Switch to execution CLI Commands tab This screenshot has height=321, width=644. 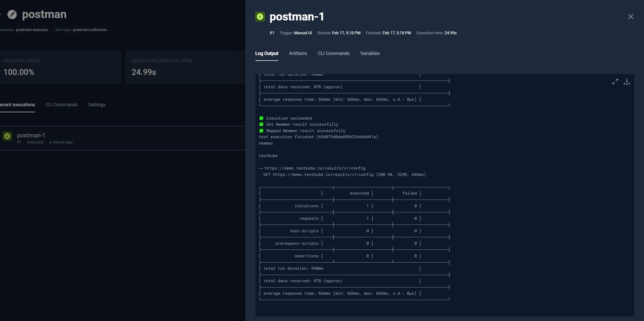333,53
